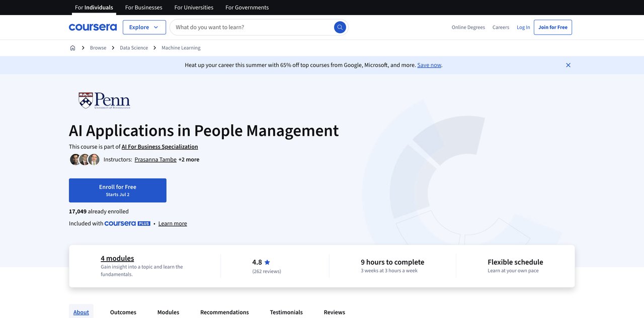644x318 pixels.
Task: Click the Join for Free button
Action: pyautogui.click(x=552, y=27)
